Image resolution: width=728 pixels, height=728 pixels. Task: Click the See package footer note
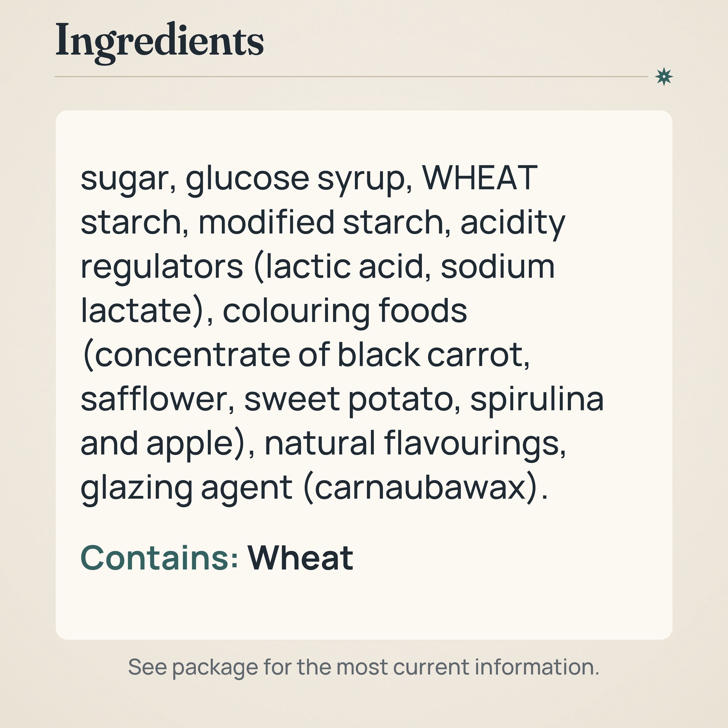(x=364, y=667)
